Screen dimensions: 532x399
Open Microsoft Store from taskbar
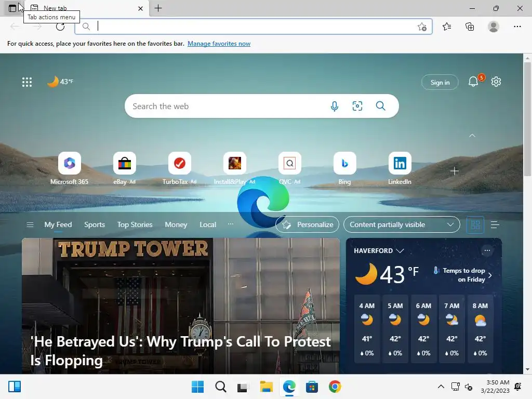[x=312, y=387]
